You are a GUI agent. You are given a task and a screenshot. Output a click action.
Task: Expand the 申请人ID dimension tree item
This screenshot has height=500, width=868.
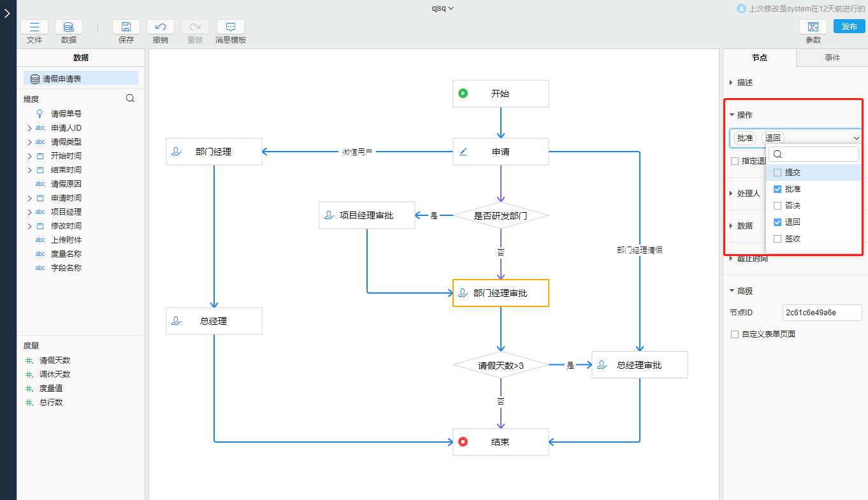[29, 128]
